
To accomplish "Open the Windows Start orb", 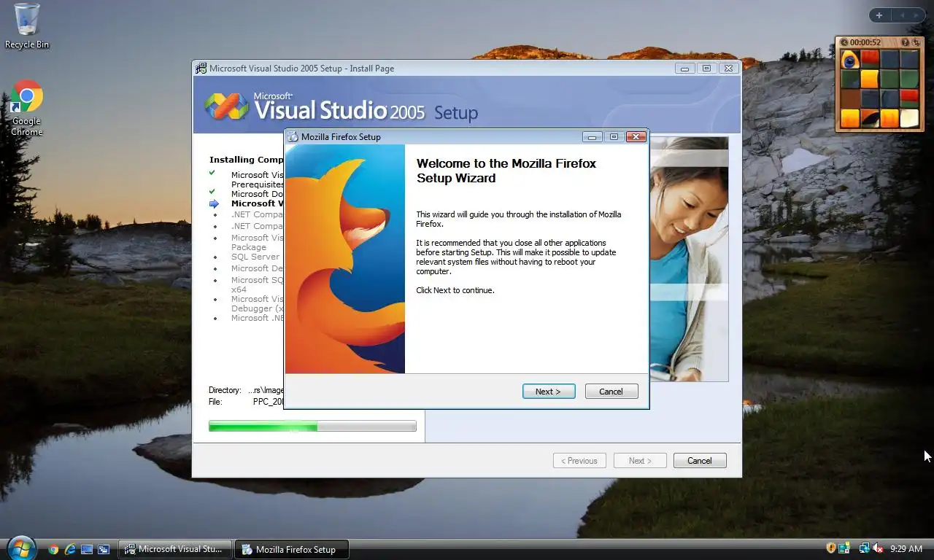I will click(20, 548).
